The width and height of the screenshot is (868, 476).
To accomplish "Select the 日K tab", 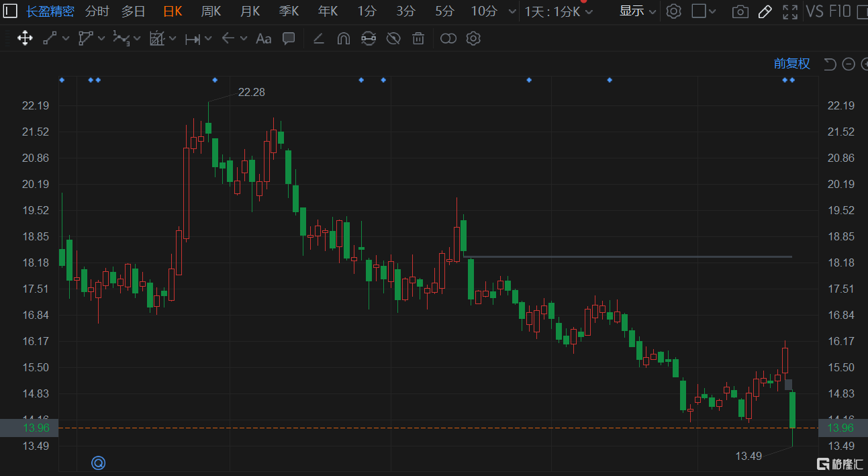I will (x=173, y=11).
